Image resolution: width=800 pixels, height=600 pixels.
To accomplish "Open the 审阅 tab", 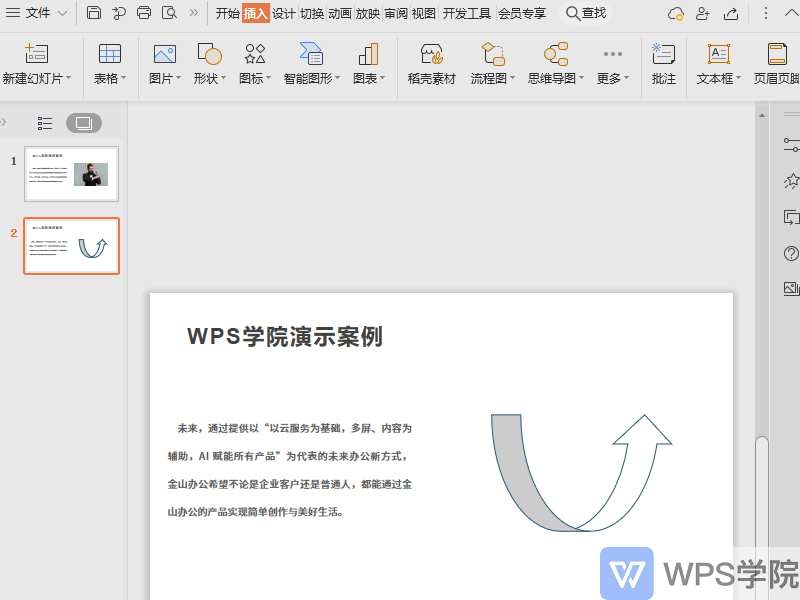I will tap(396, 13).
